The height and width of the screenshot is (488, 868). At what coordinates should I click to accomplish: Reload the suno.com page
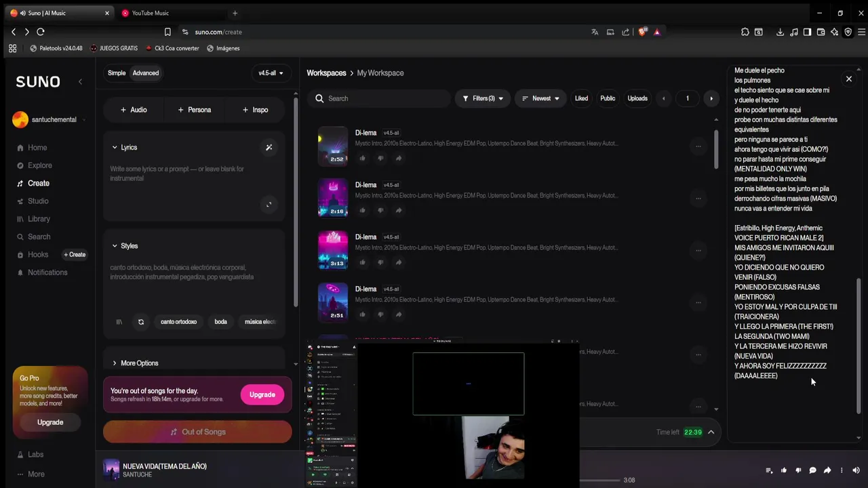pyautogui.click(x=41, y=32)
